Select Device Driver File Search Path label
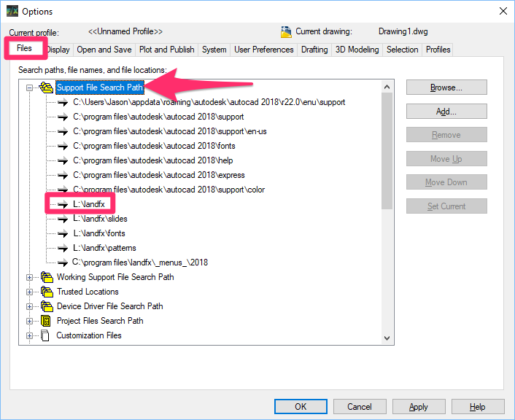This screenshot has height=420, width=515. coord(109,306)
